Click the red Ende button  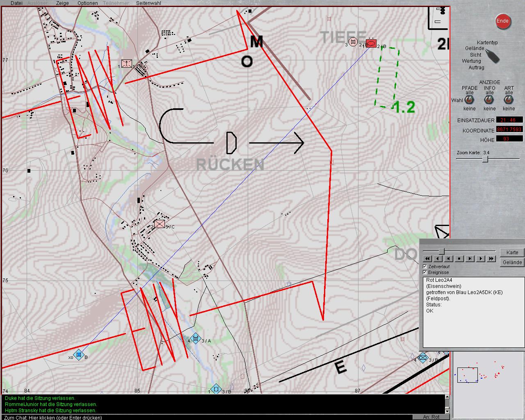coord(502,21)
